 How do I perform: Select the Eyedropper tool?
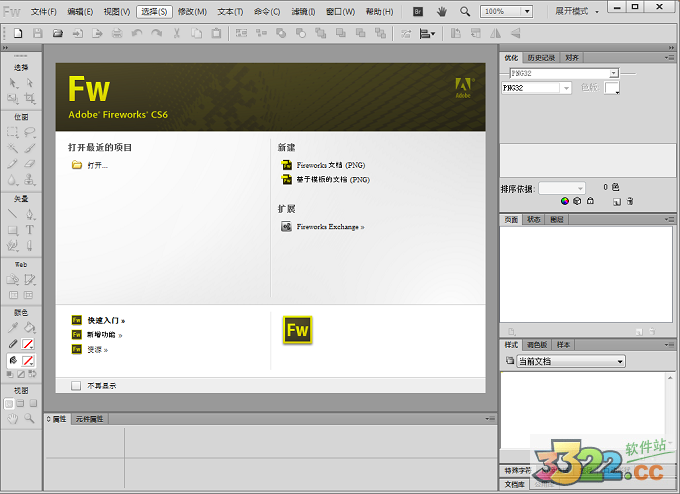[x=13, y=327]
